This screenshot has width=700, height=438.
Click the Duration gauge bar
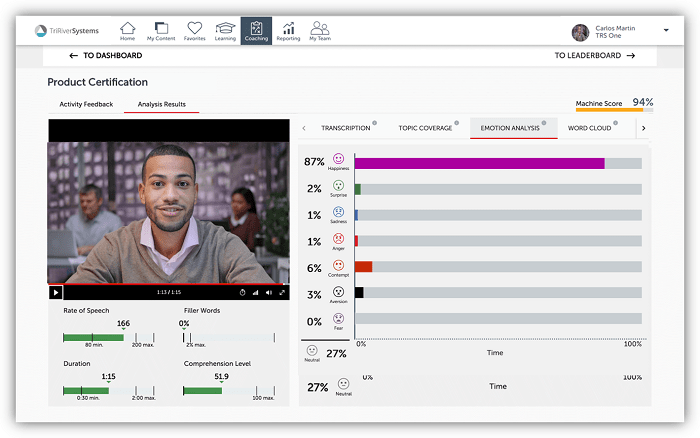click(x=108, y=391)
